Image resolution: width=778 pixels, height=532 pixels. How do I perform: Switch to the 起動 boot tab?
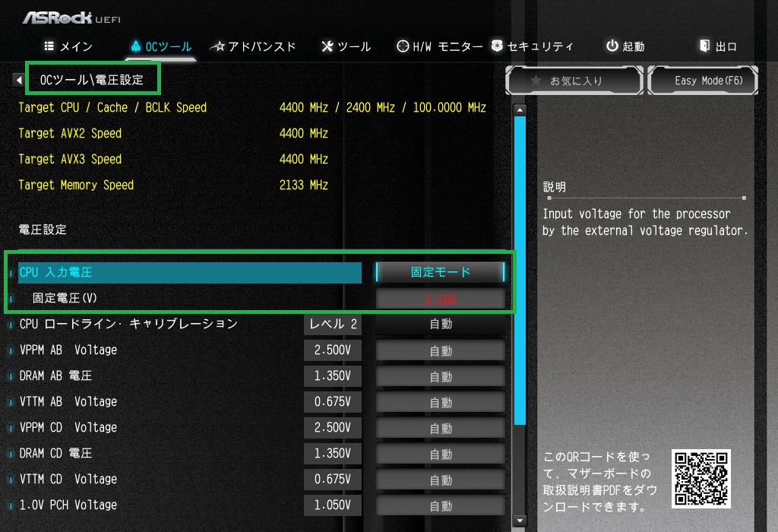(x=625, y=46)
